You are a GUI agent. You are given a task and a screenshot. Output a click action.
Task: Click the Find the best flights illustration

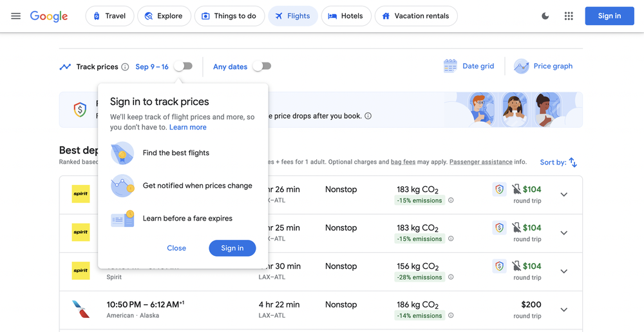click(122, 153)
